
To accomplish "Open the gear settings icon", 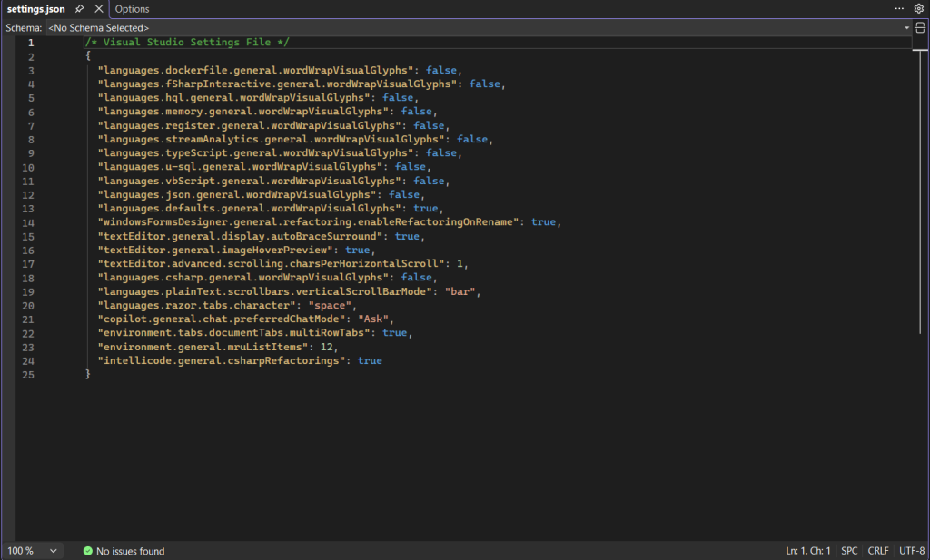I will pos(919,8).
